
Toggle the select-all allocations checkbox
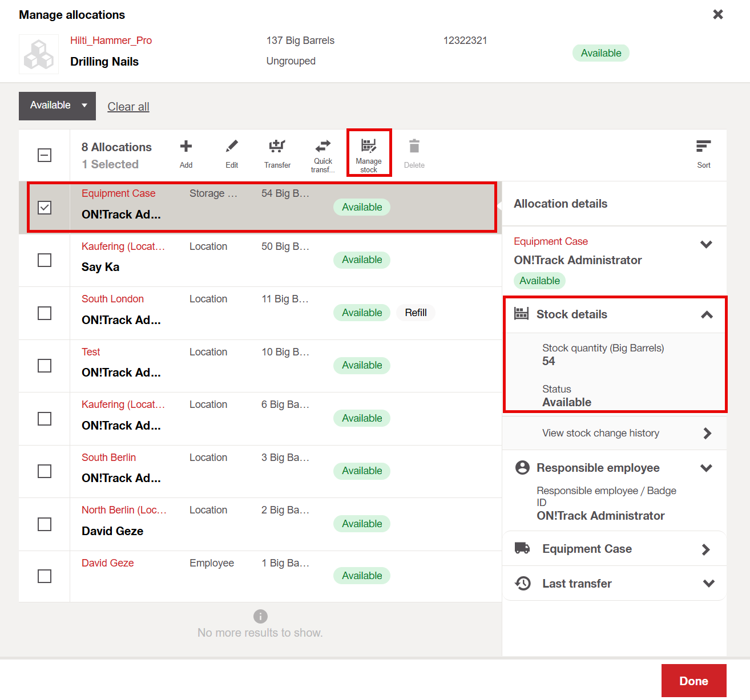click(x=45, y=155)
